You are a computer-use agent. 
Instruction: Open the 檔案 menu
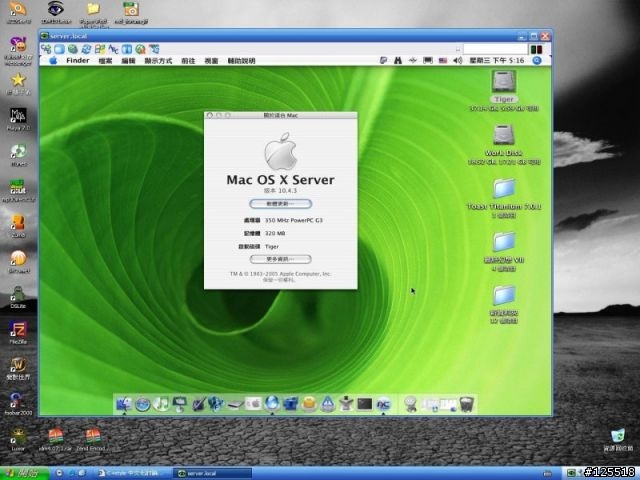tap(105, 61)
